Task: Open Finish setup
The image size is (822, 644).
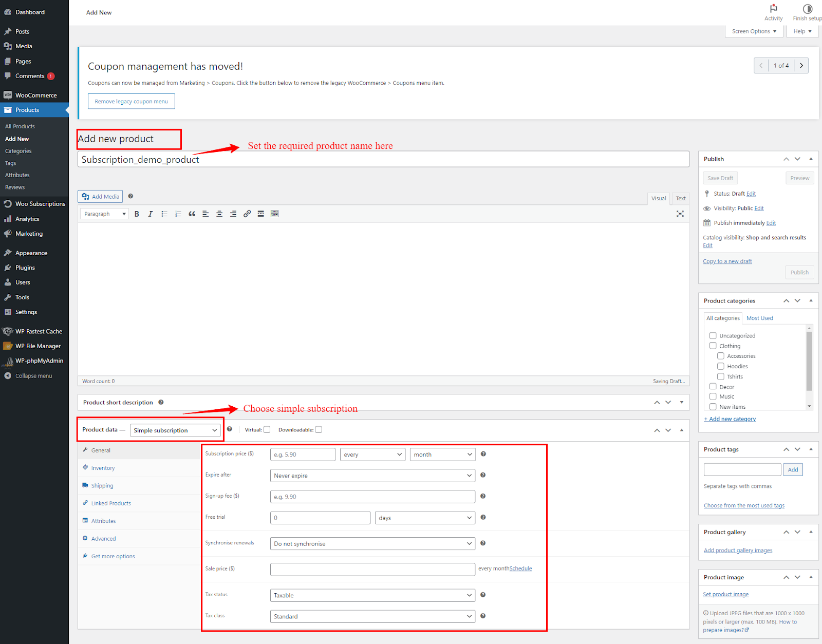Action: pyautogui.click(x=807, y=12)
